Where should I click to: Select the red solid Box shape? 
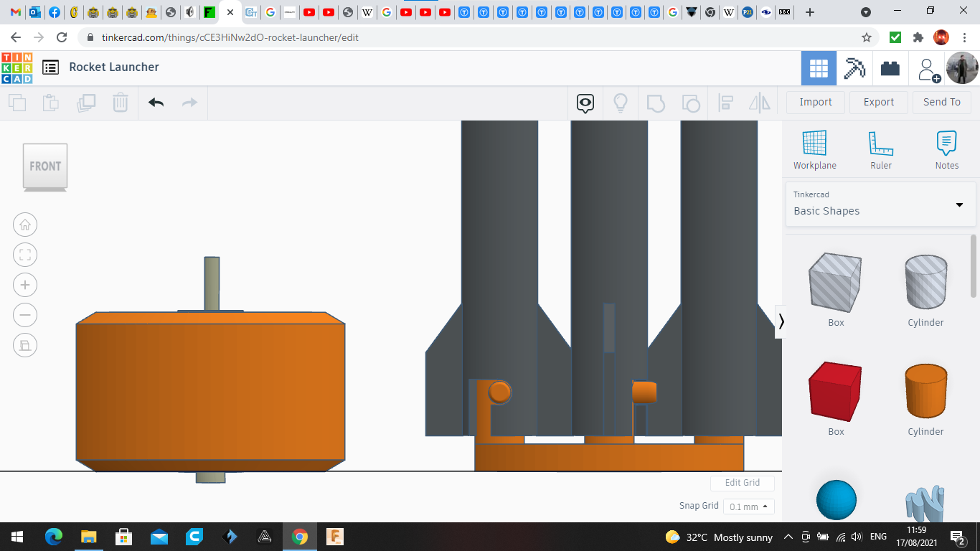[x=836, y=392]
